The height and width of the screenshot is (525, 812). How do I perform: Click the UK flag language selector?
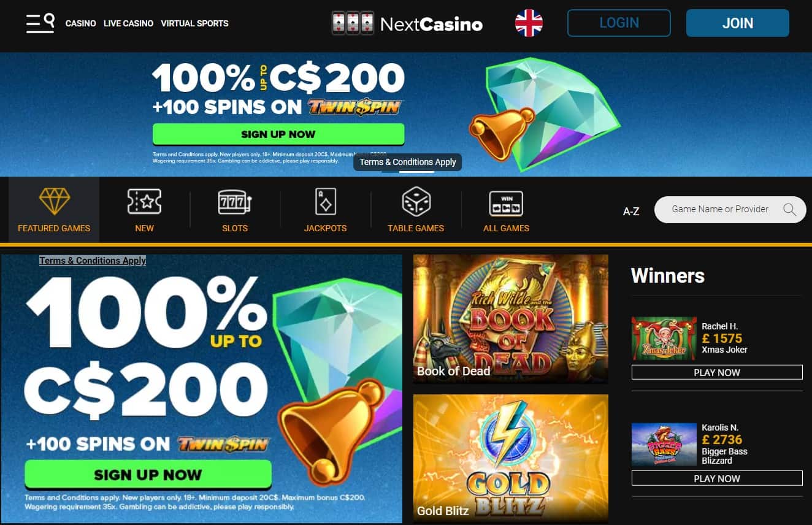(x=529, y=23)
